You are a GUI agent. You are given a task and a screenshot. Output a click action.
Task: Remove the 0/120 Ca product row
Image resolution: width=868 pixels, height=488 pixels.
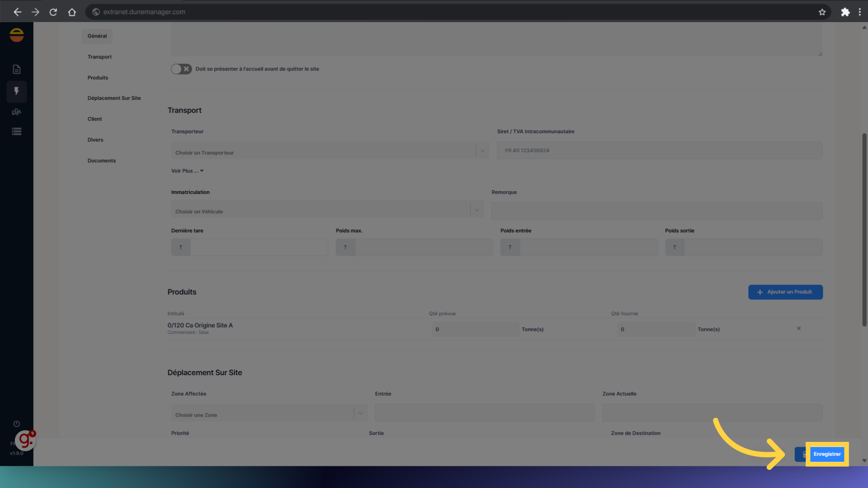799,328
